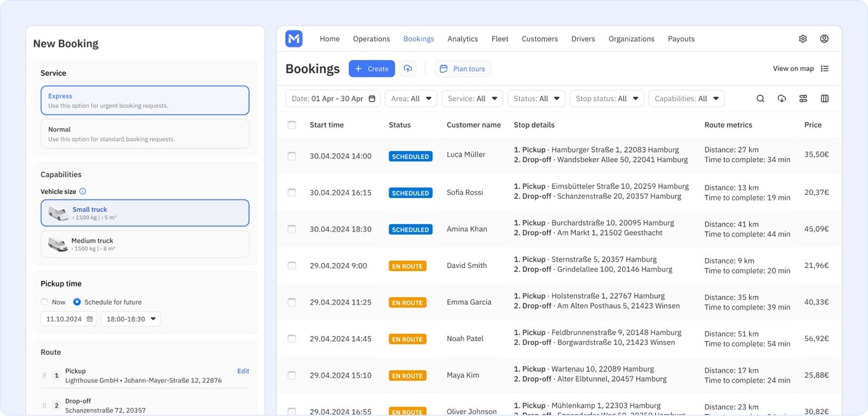Image resolution: width=868 pixels, height=416 pixels.
Task: Click the download cloud icon in filter bar
Action: tap(782, 98)
